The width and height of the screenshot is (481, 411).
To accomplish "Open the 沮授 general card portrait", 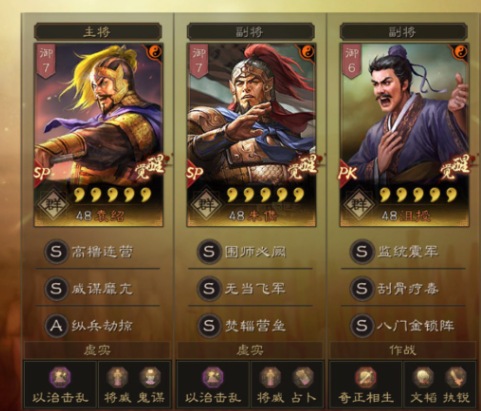I will (x=404, y=135).
